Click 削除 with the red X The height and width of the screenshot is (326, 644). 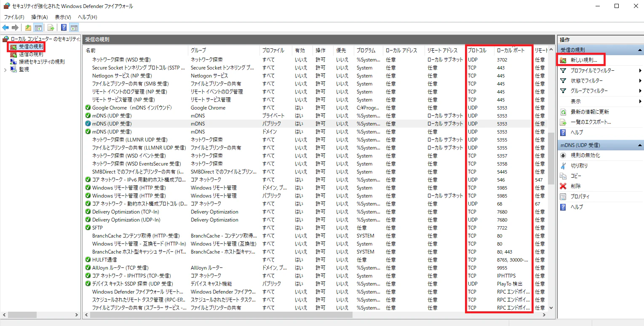tap(576, 186)
